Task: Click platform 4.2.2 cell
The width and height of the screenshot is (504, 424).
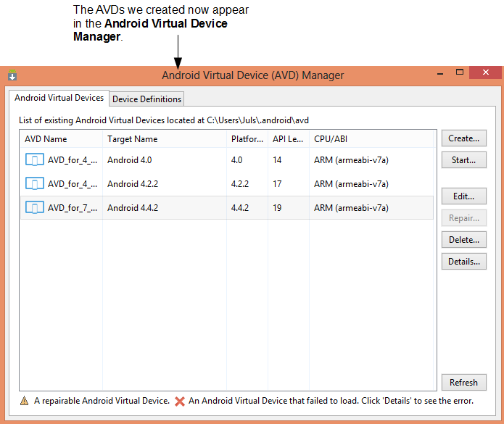Action: 240,184
